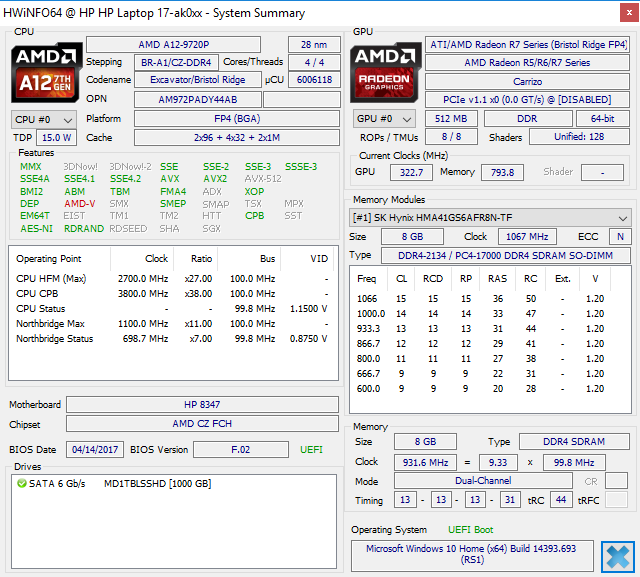Image resolution: width=640 pixels, height=577 pixels.
Task: Click the RAS column header in timing table
Action: 498,279
